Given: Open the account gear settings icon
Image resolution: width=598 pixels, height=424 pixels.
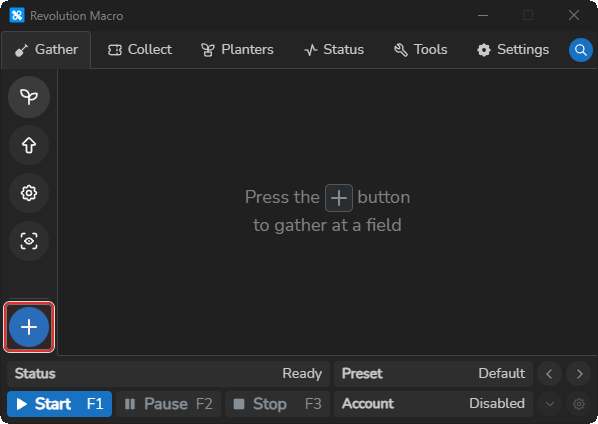Looking at the screenshot, I should (x=579, y=404).
